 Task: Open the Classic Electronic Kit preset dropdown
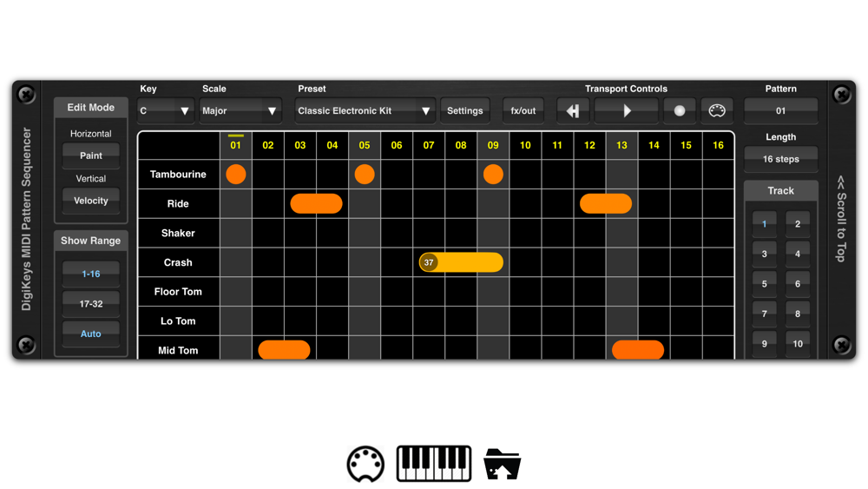pyautogui.click(x=365, y=111)
